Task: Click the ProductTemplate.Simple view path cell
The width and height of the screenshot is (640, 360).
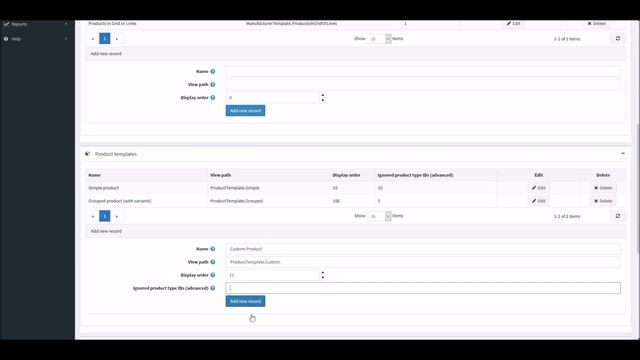Action: (x=235, y=188)
